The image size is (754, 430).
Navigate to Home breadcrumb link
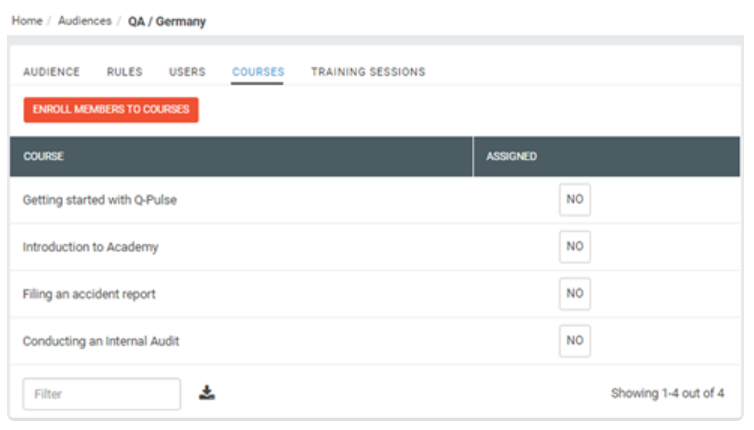pyautogui.click(x=27, y=21)
